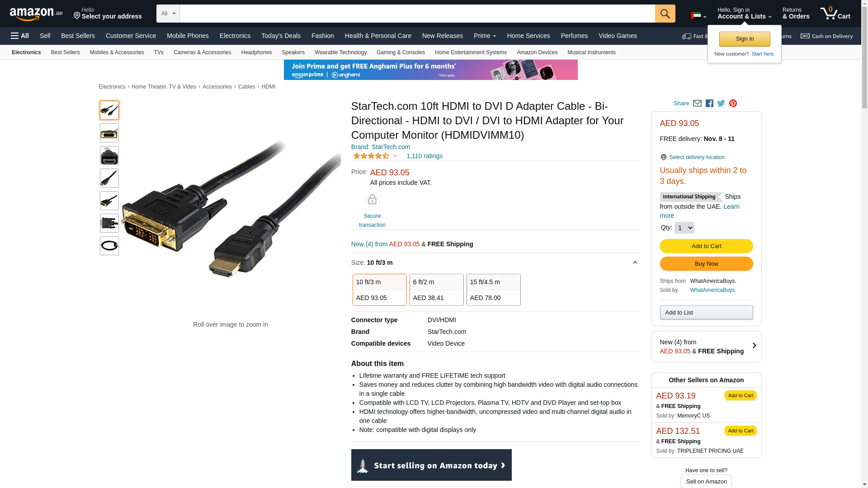This screenshot has height=488, width=868.
Task: Select the 6 ft/2 m size option
Action: pos(436,290)
